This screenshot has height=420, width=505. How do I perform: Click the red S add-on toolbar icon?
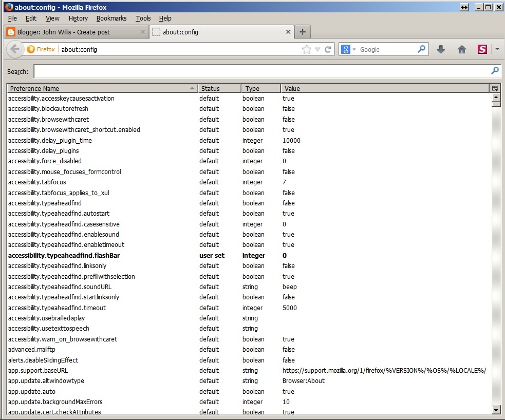[x=482, y=49]
